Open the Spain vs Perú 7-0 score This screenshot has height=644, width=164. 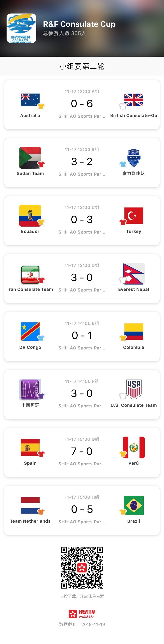[x=82, y=451]
